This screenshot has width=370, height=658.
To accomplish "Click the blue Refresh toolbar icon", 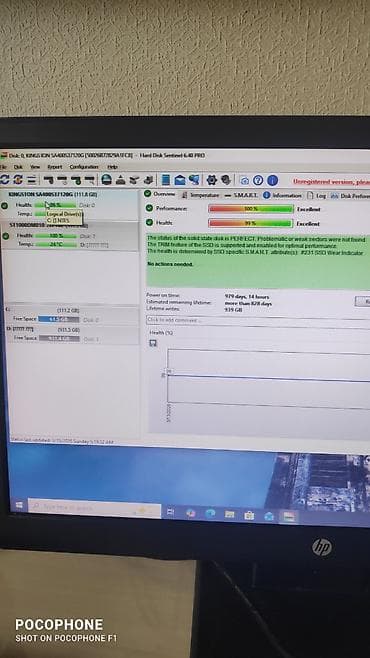I will tap(5, 180).
